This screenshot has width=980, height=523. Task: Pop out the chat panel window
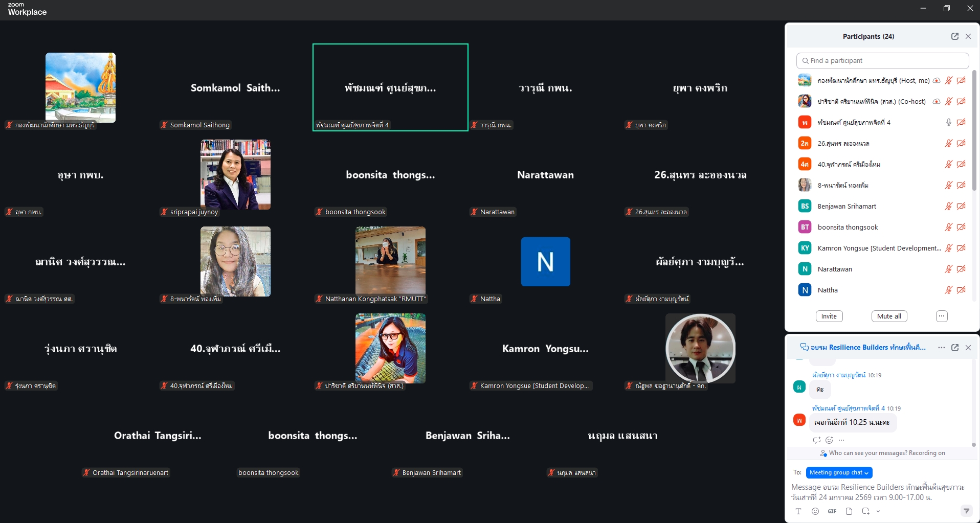click(x=954, y=348)
